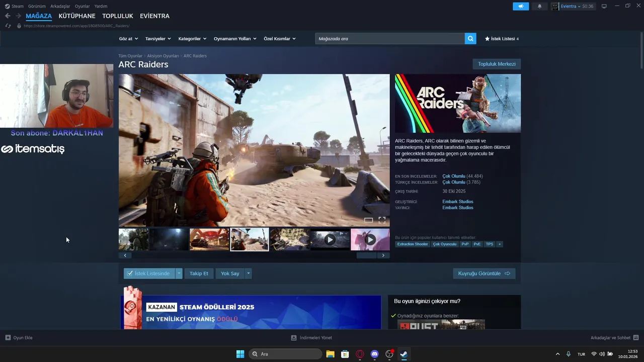Screen dimensions: 644x362
Task: Expand the Tavsiyeler menu
Action: click(x=158, y=39)
